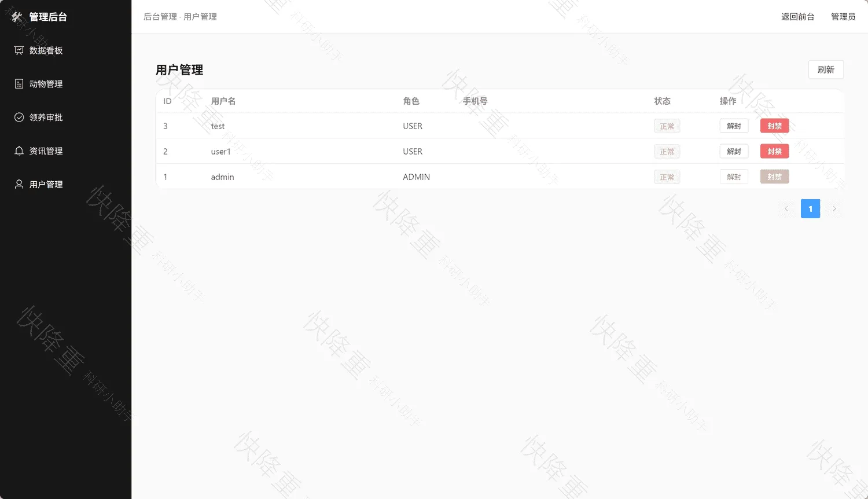The height and width of the screenshot is (499, 868).
Task: Click the USER role cell for user1
Action: [x=413, y=152]
